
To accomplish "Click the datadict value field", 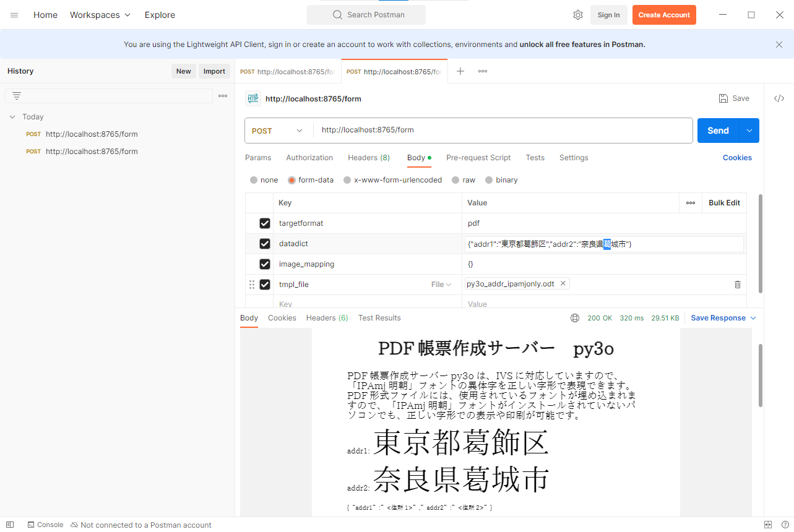I will 605,244.
